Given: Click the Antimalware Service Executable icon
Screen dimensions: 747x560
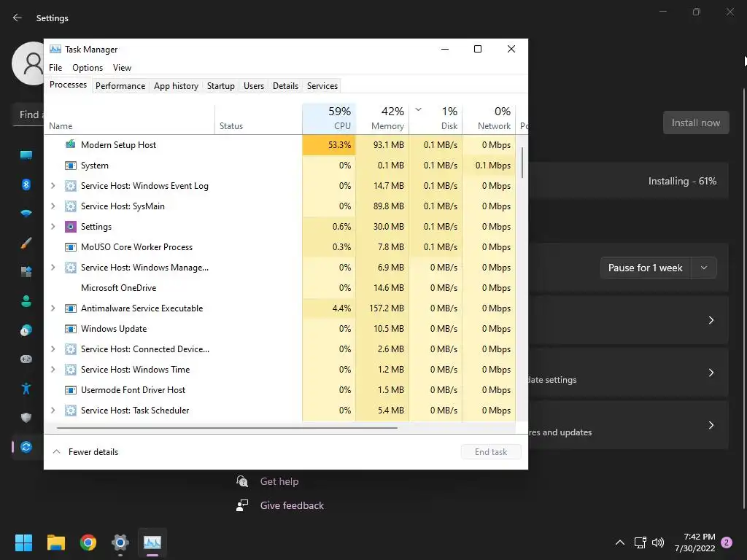Looking at the screenshot, I should (71, 308).
